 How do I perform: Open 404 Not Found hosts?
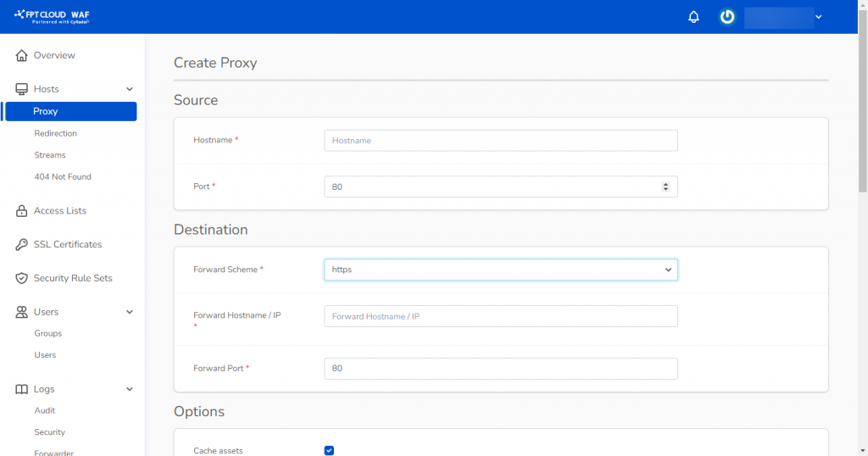point(62,177)
